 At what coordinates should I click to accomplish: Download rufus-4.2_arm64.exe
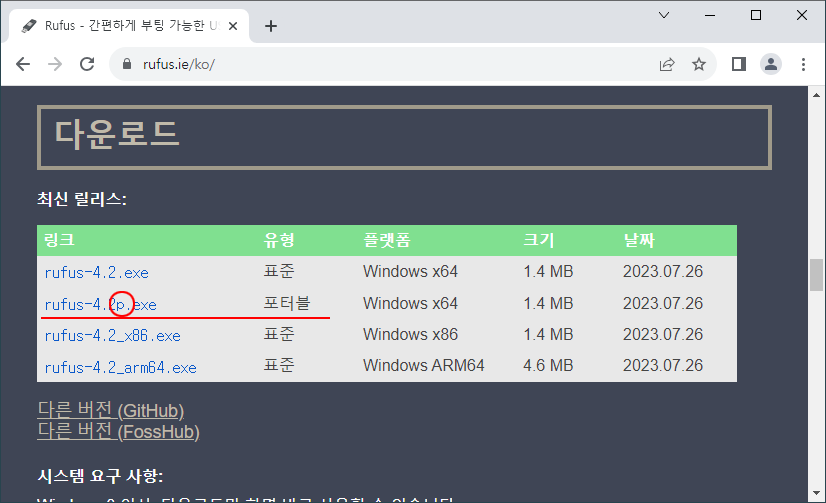pos(121,367)
